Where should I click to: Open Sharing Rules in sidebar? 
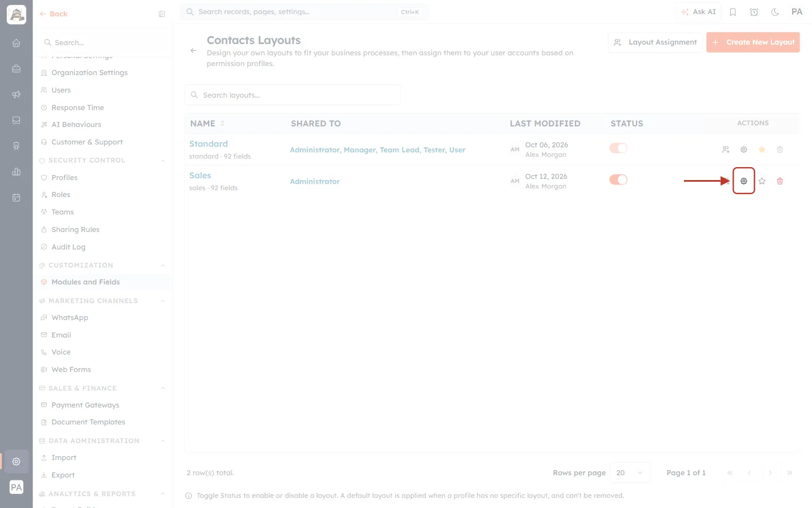coord(75,230)
